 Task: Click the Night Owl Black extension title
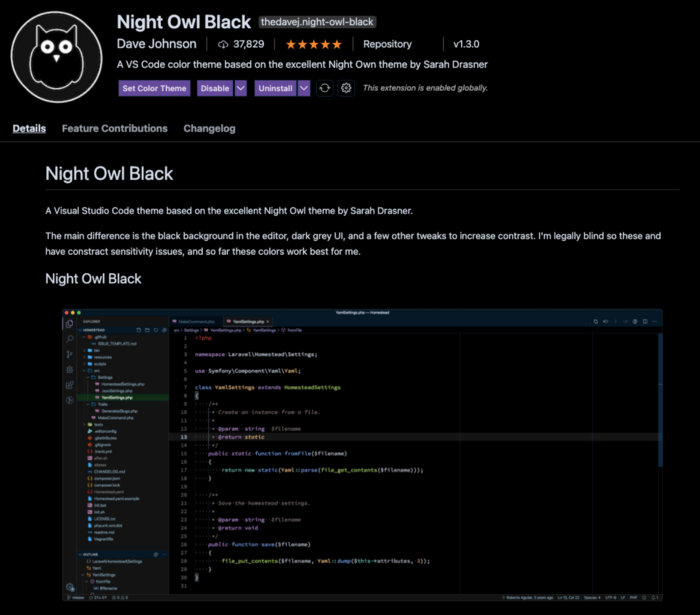pos(184,22)
